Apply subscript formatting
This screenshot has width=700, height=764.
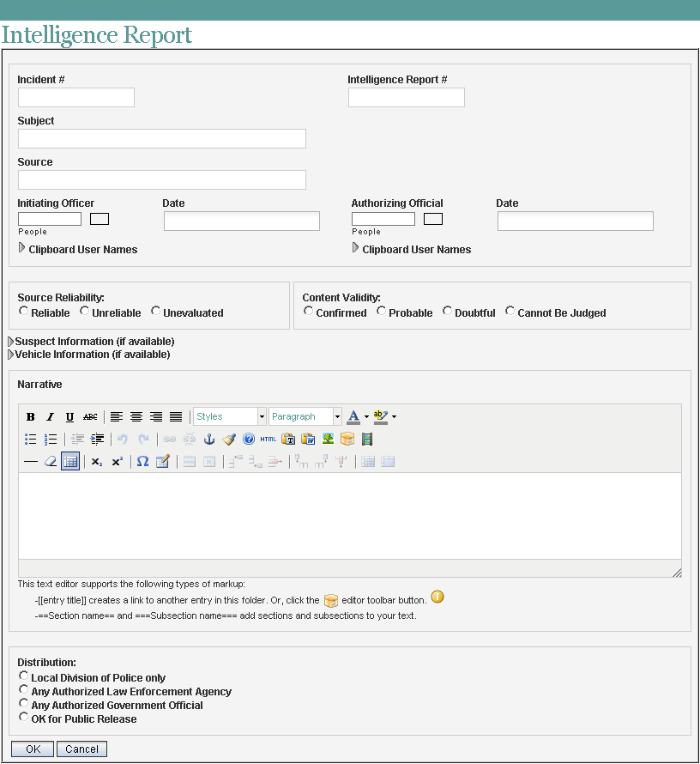click(97, 462)
